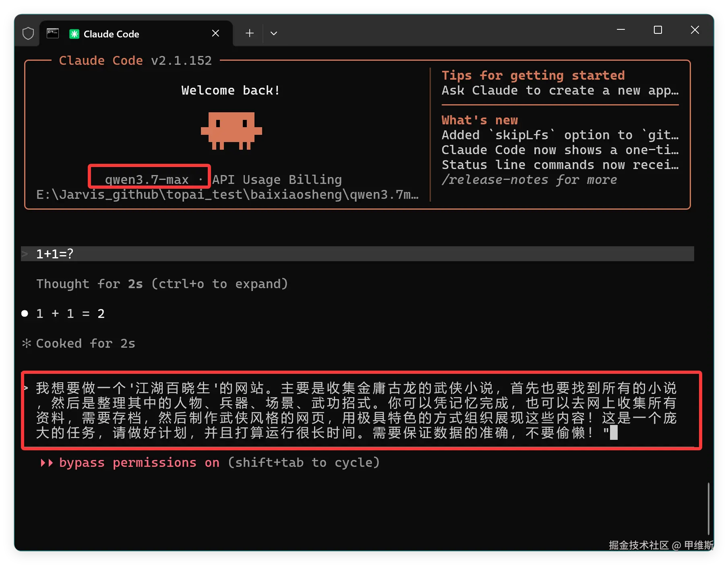Click the white bullet before '1 + 1 = 2'

[25, 313]
